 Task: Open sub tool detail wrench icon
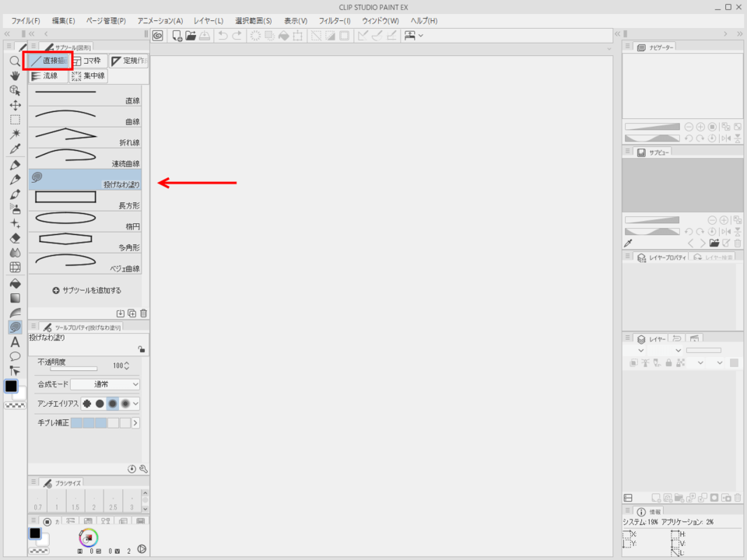tap(143, 469)
